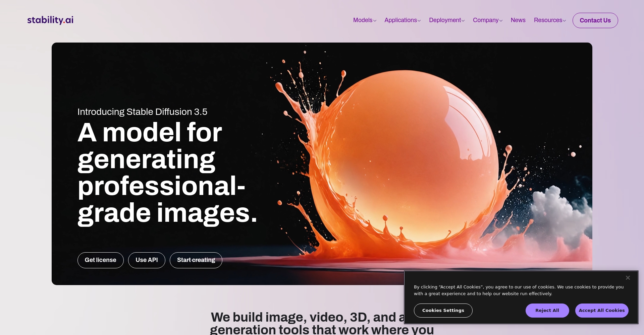
Task: Expand the Models dropdown menu
Action: click(x=365, y=20)
